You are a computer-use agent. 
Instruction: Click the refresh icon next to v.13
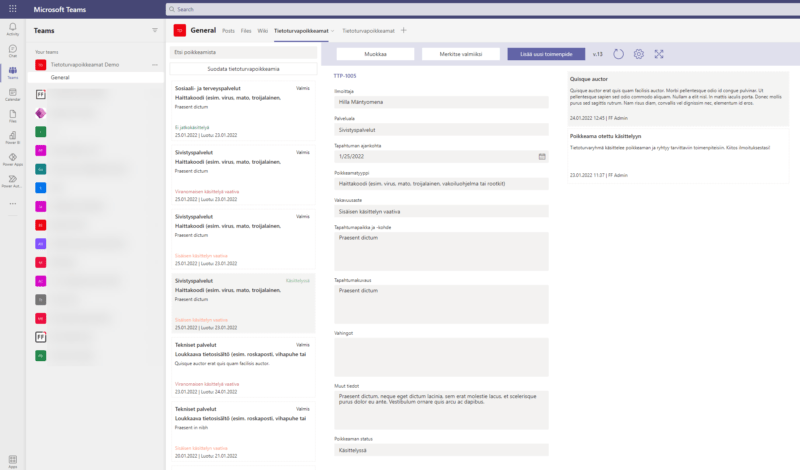(618, 54)
